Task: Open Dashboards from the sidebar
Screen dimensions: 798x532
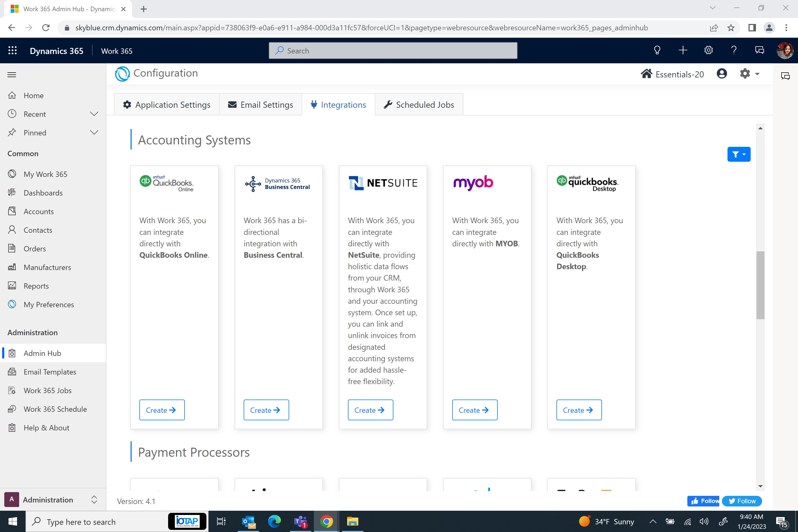Action: click(x=43, y=193)
